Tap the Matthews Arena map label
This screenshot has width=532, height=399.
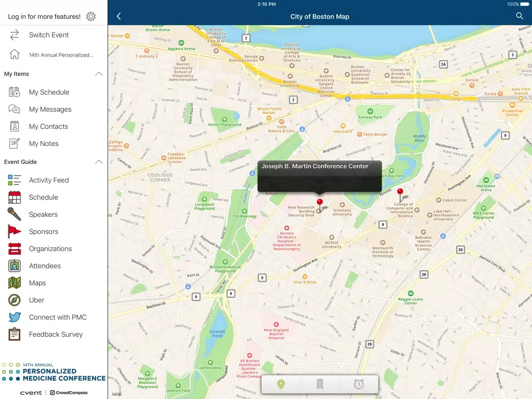(x=486, y=188)
